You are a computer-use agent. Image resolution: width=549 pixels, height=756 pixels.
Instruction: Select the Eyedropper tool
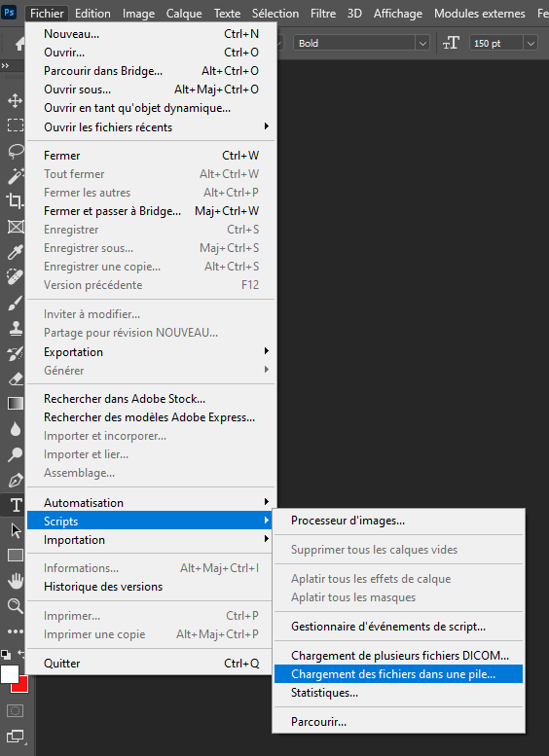[x=15, y=252]
